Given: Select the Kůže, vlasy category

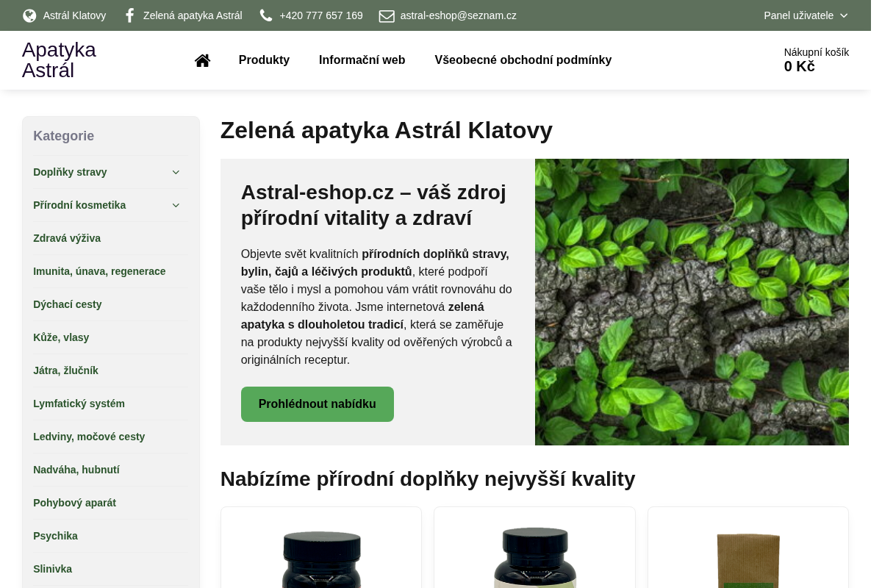Looking at the screenshot, I should pyautogui.click(x=61, y=337).
